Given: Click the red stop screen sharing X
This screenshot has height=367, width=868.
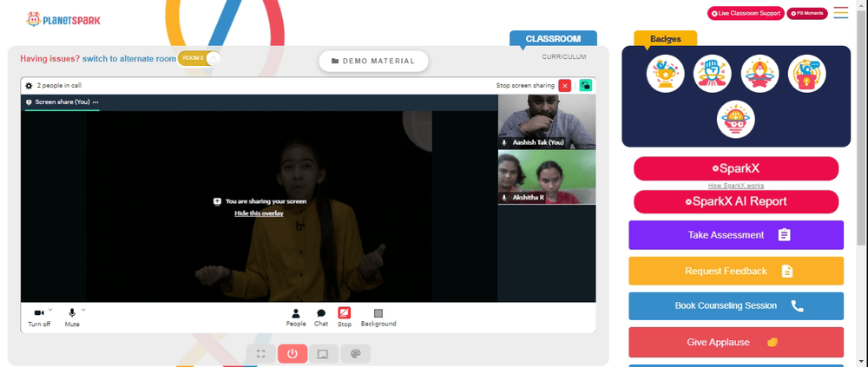Looking at the screenshot, I should [565, 85].
